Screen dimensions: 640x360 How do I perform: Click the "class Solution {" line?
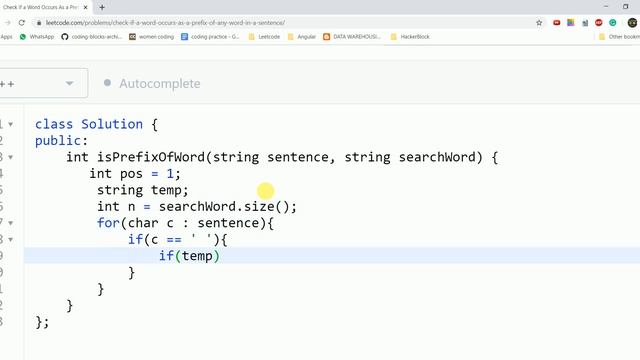96,124
